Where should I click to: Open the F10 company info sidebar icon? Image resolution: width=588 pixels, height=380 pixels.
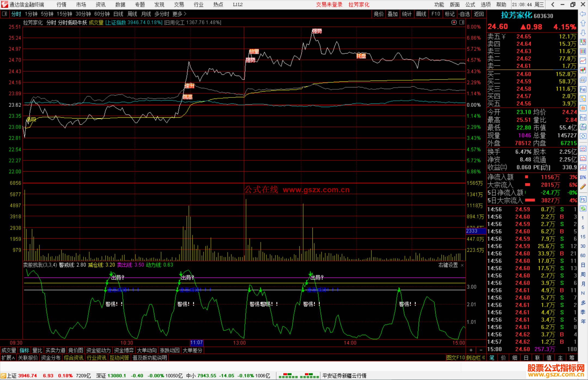click(x=583, y=89)
